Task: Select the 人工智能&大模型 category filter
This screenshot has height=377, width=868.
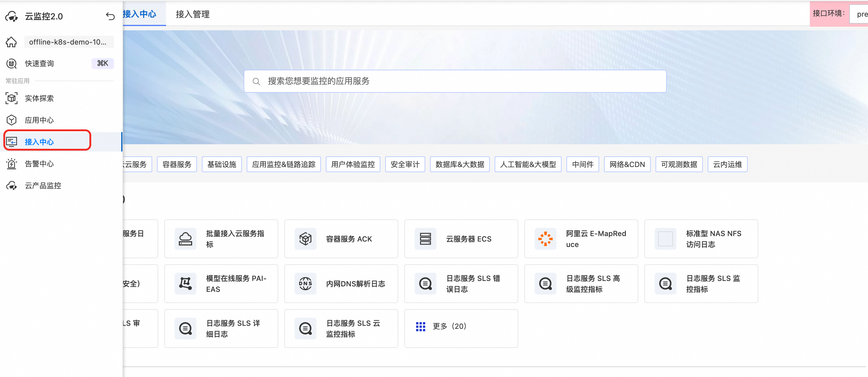Action: coord(528,165)
